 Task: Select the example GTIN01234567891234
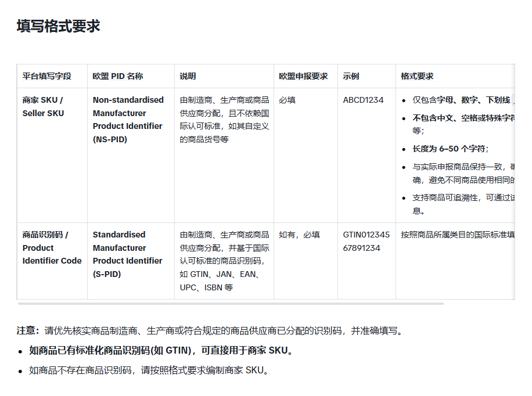pyautogui.click(x=366, y=242)
